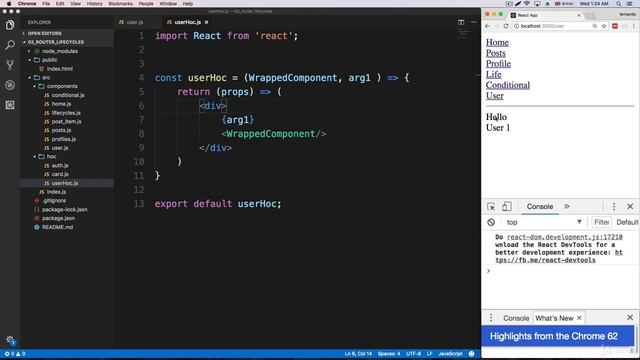The height and width of the screenshot is (360, 640).
Task: Show more DevTools tabs chevron
Action: click(567, 207)
